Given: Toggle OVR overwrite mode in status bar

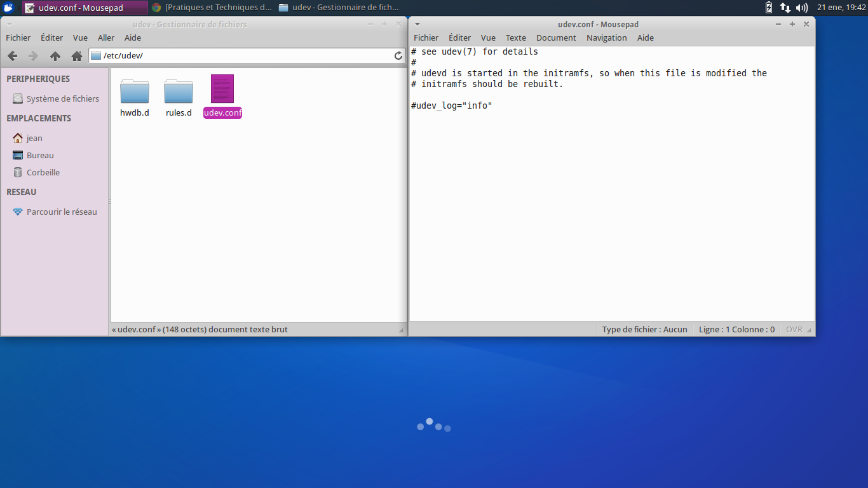Looking at the screenshot, I should (794, 330).
